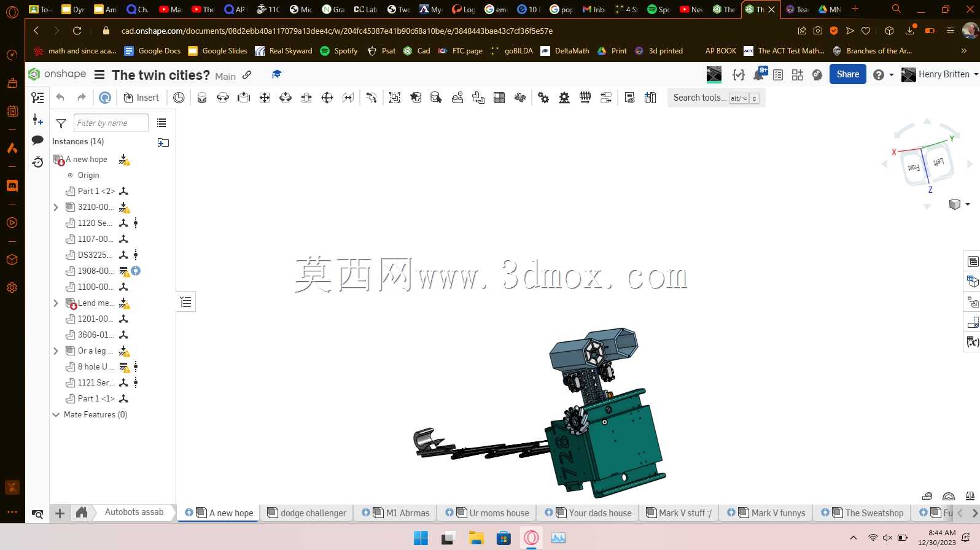This screenshot has width=980, height=550.
Task: Open the Google Docs bookmark
Action: pos(152,51)
